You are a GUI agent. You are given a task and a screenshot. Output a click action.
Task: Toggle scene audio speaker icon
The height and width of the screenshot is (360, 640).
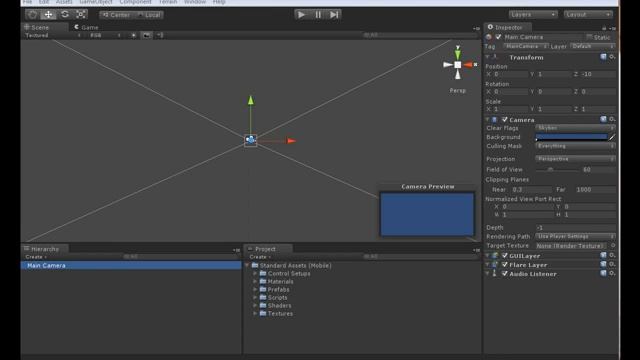[x=160, y=36]
